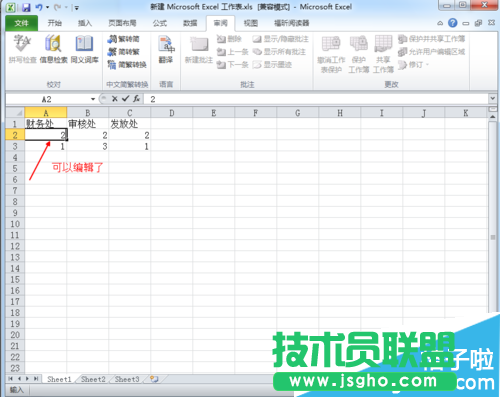Image resolution: width=500 pixels, height=397 pixels.
Task: Click the Select All corner of grid
Action: (15, 113)
